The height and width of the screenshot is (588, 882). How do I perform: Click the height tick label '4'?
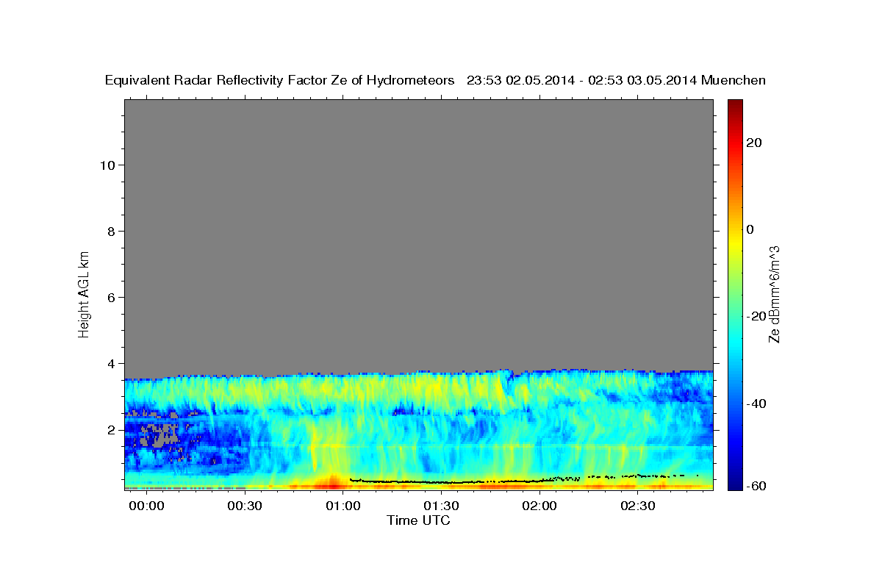111,363
